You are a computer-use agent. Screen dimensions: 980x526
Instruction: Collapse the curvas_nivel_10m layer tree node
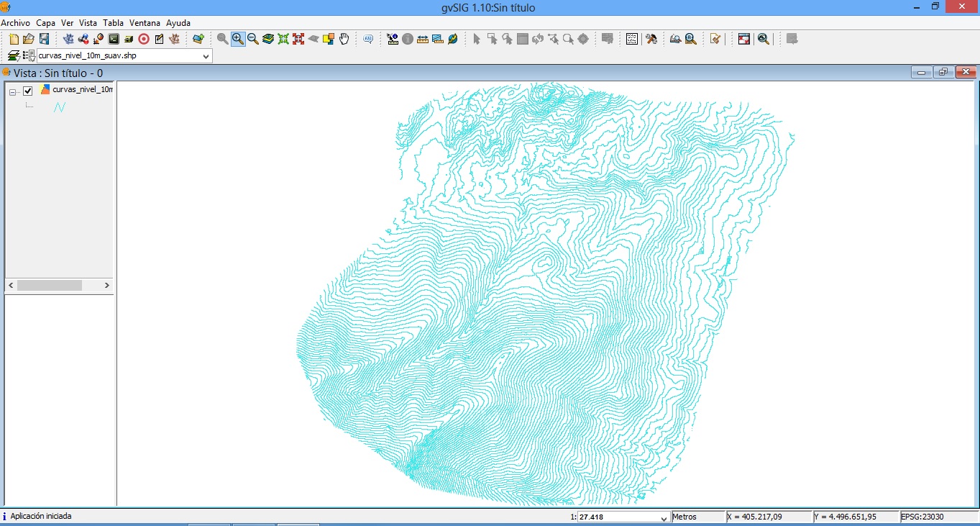(x=13, y=91)
